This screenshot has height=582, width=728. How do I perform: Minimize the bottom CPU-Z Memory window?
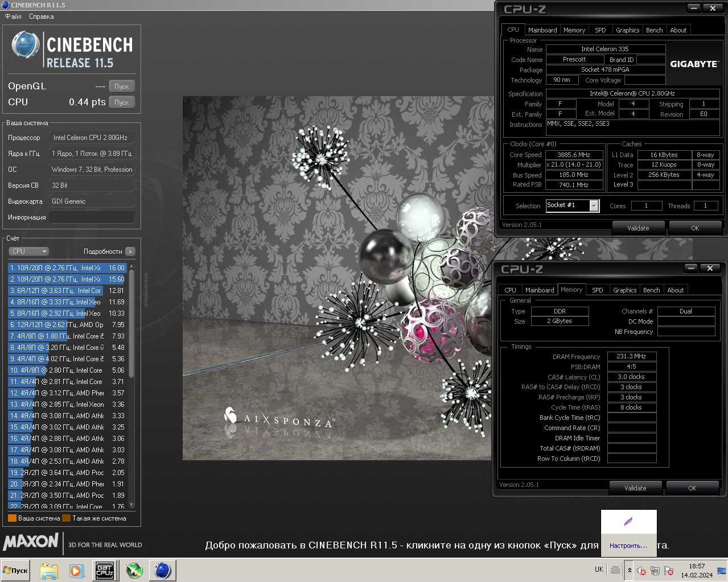(x=691, y=268)
